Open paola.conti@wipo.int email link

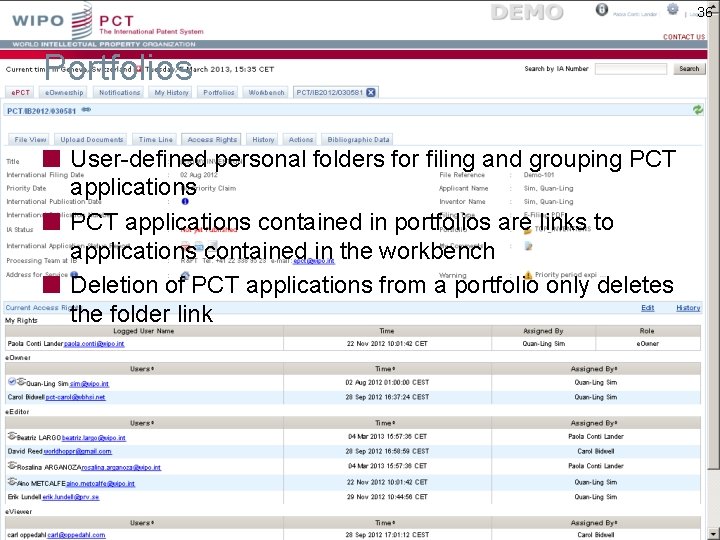[x=94, y=343]
